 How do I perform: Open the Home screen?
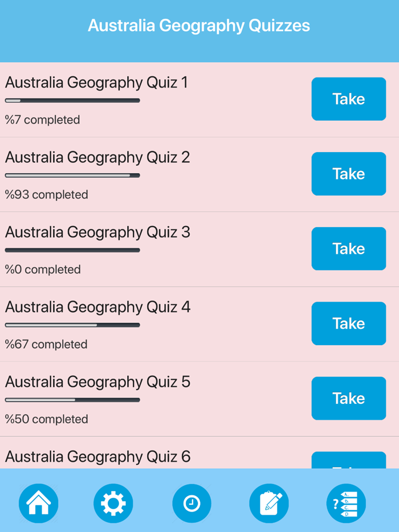point(38,503)
